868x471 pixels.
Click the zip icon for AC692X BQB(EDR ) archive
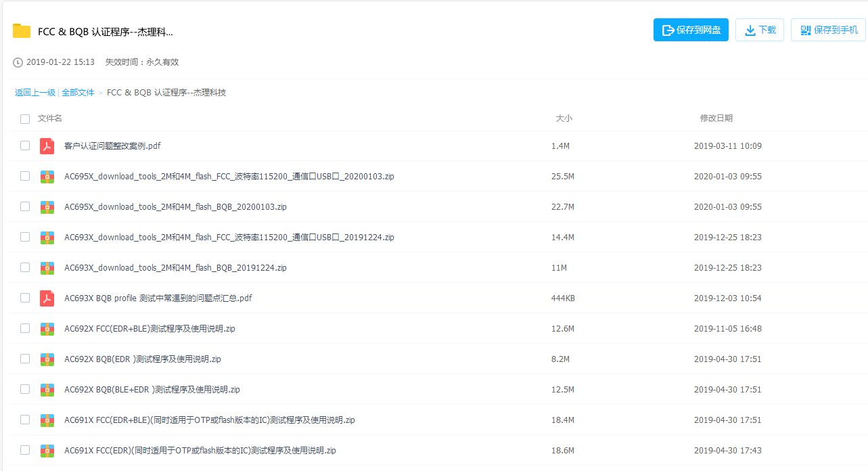[x=47, y=359]
